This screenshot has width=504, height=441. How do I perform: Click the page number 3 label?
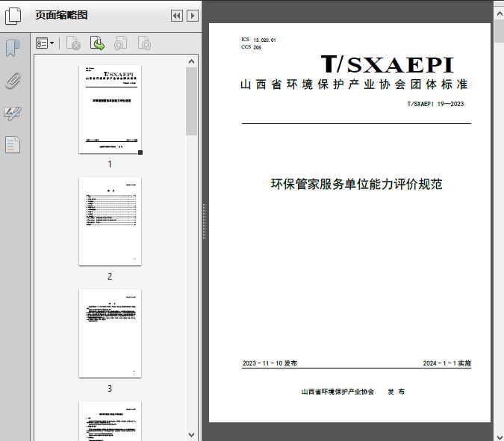110,388
